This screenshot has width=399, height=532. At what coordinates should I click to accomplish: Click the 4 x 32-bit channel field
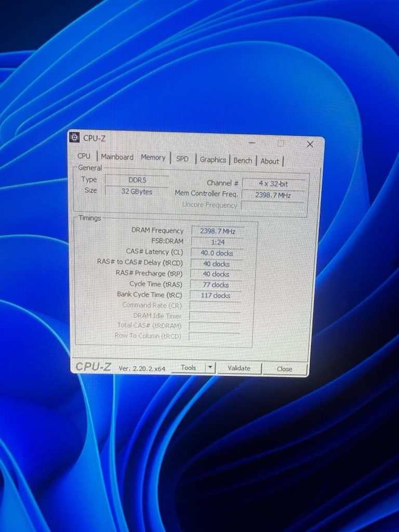click(x=273, y=184)
